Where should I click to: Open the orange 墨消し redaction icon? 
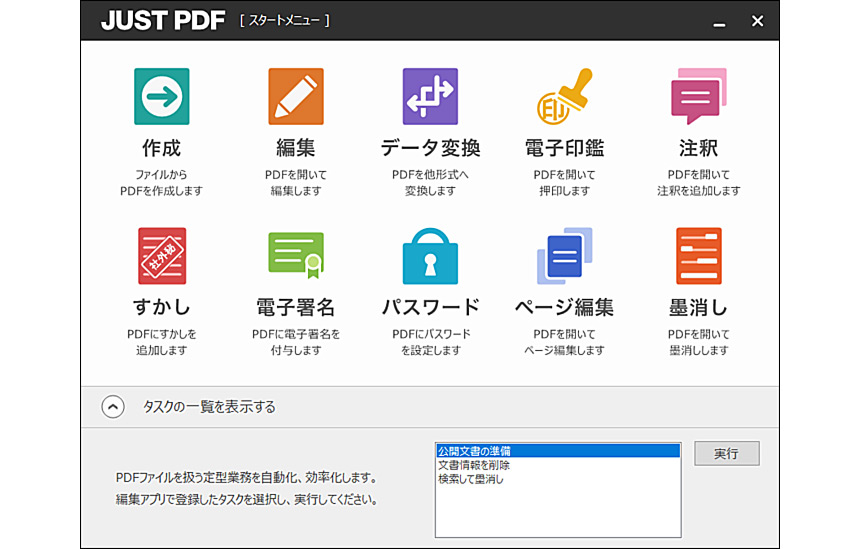699,256
